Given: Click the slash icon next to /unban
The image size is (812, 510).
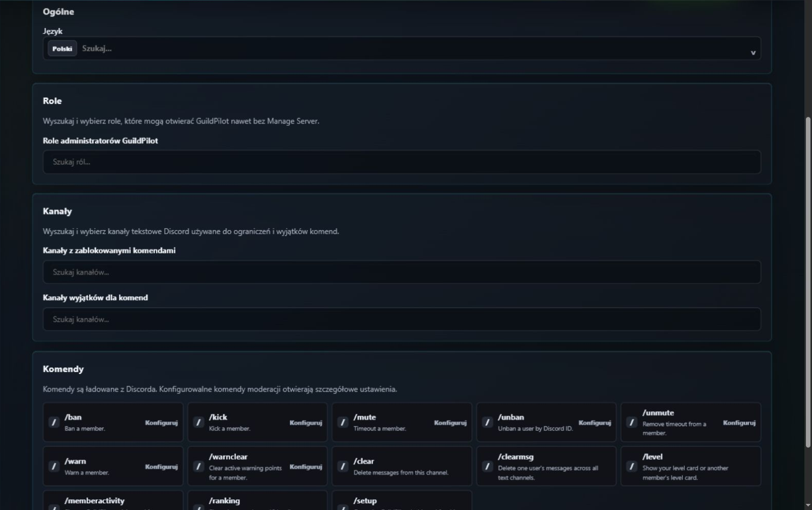Looking at the screenshot, I should point(487,423).
